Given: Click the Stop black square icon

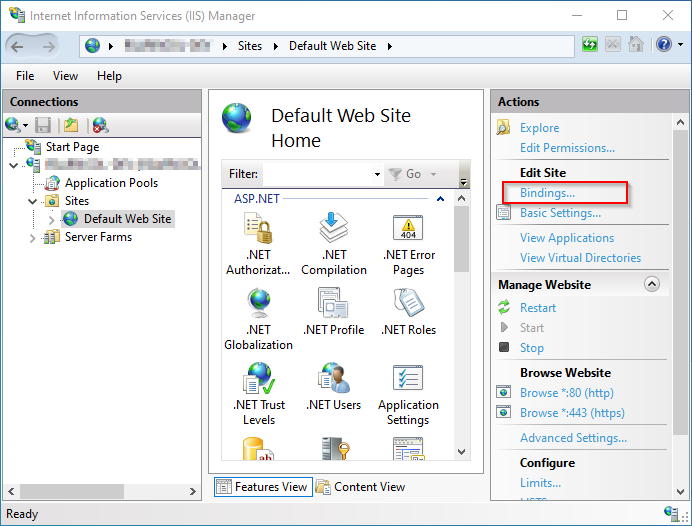Looking at the screenshot, I should coord(504,347).
